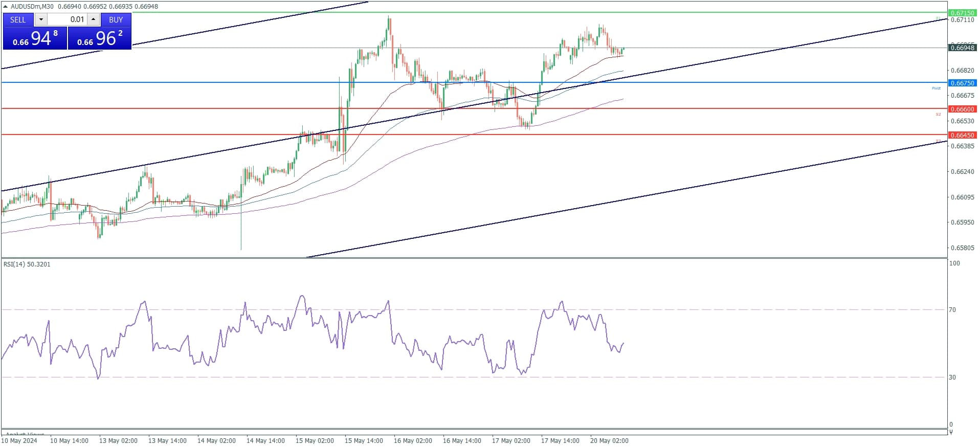The width and height of the screenshot is (980, 447).
Task: Click the S2 label under the red line
Action: [x=938, y=115]
